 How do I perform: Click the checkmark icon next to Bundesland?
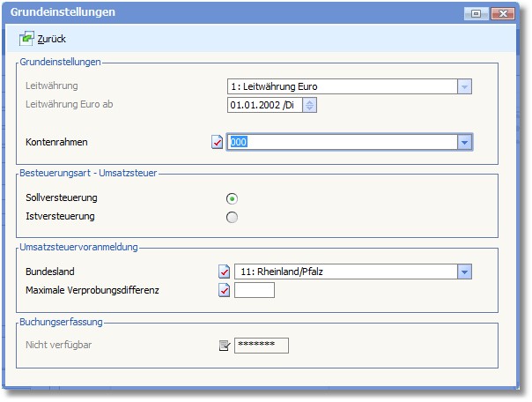click(x=224, y=272)
